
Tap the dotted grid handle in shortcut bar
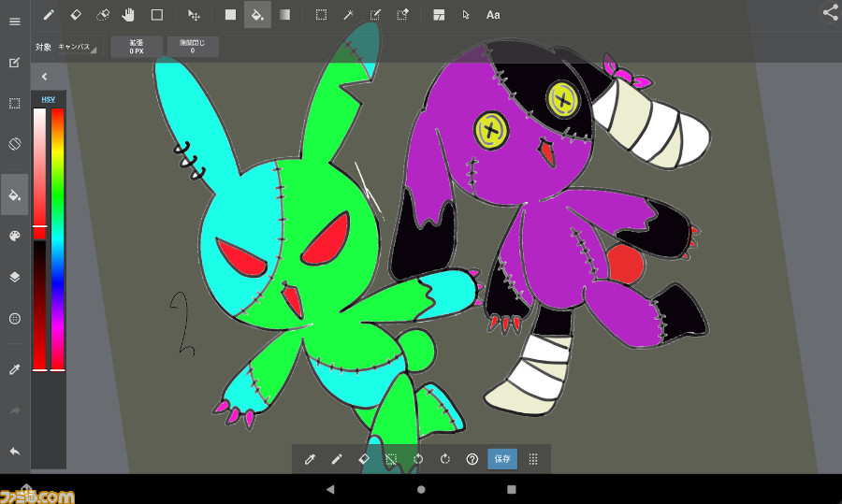click(533, 459)
